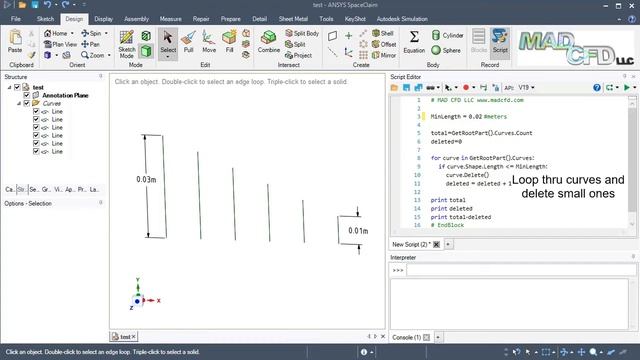The image size is (640, 360).
Task: Uncheck the Curves folder checkbox
Action: [x=27, y=103]
